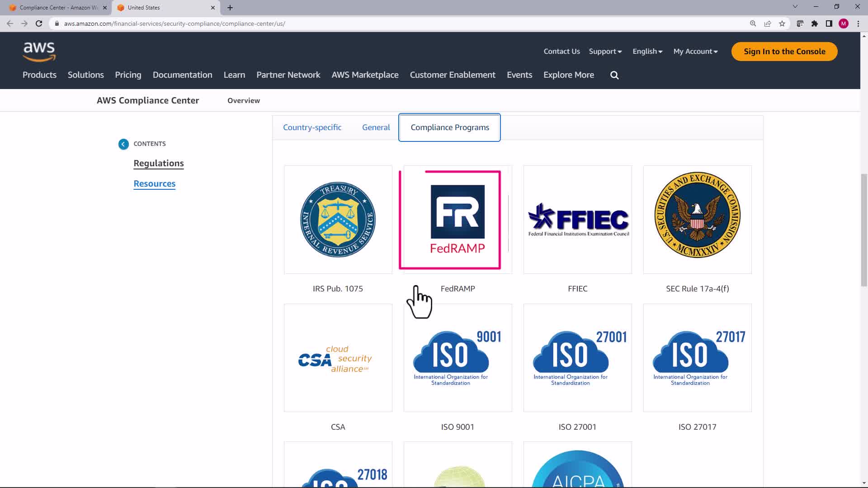Bookmark this page with the star icon
Image resolution: width=868 pixels, height=488 pixels.
point(782,23)
